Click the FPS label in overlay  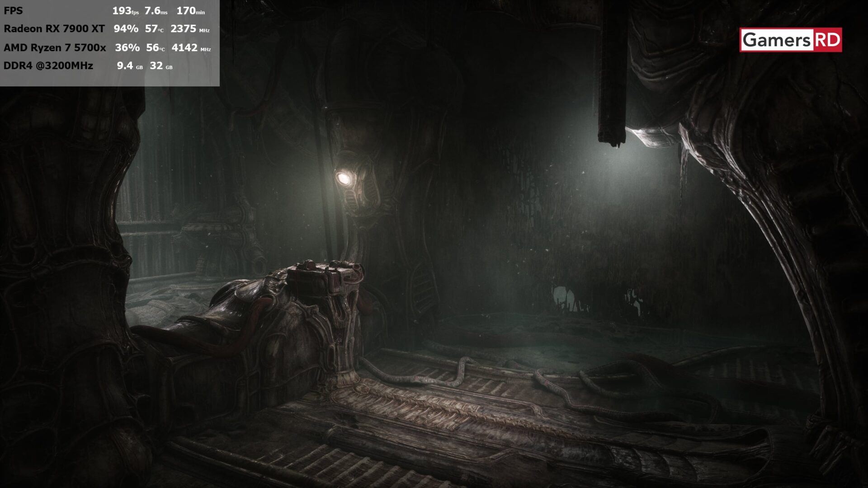coord(13,11)
